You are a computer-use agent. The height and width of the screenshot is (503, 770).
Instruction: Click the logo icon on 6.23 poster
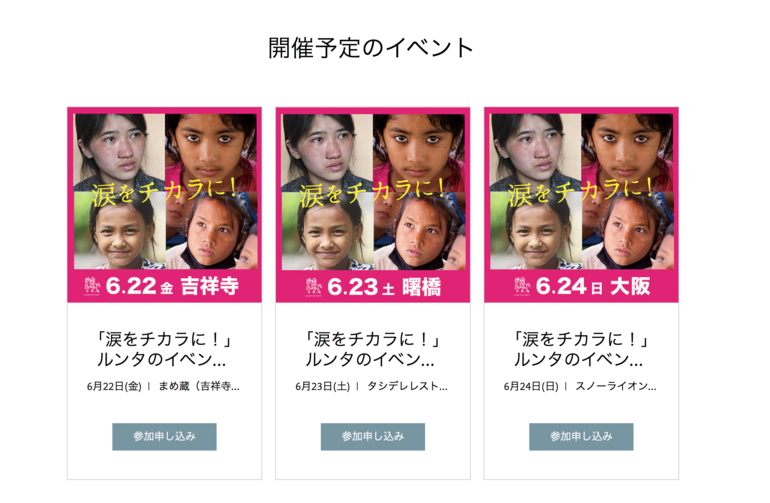click(x=313, y=287)
